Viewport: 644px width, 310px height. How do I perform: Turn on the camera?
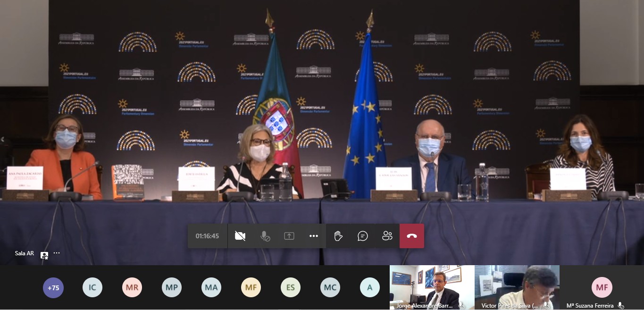(240, 236)
